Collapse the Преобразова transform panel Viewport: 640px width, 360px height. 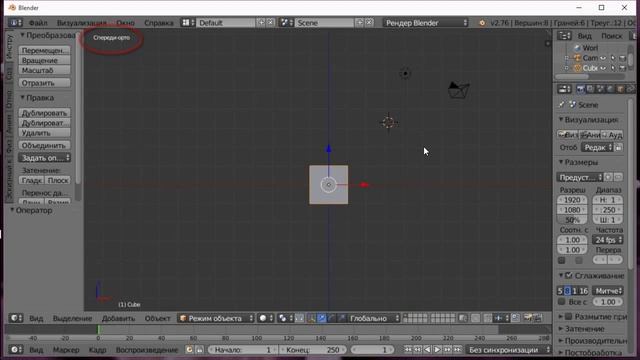click(48, 36)
